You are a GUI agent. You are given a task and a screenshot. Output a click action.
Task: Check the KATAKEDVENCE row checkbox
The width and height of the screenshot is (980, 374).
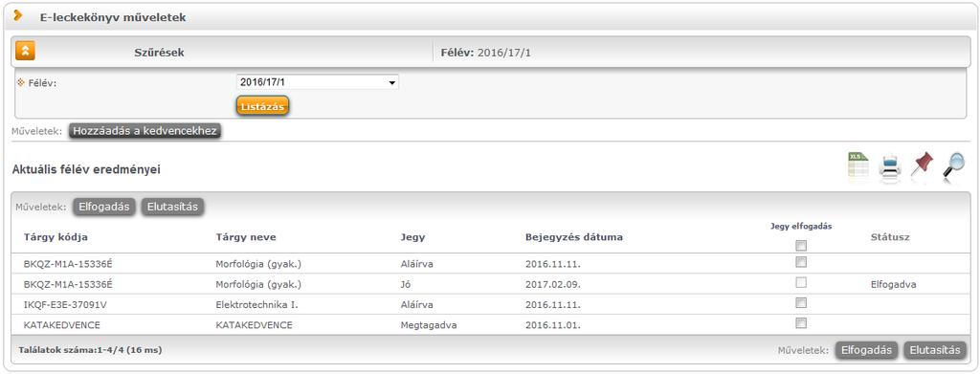[x=801, y=323]
